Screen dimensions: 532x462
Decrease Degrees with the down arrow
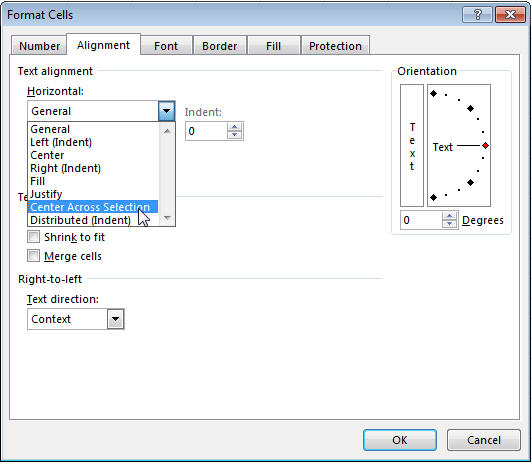(x=450, y=224)
